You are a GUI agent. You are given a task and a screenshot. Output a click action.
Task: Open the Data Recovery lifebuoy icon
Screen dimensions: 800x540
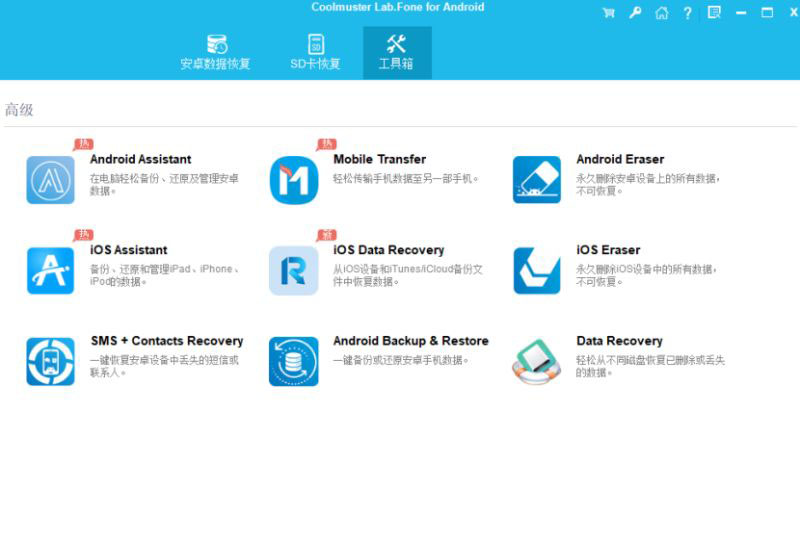point(537,361)
